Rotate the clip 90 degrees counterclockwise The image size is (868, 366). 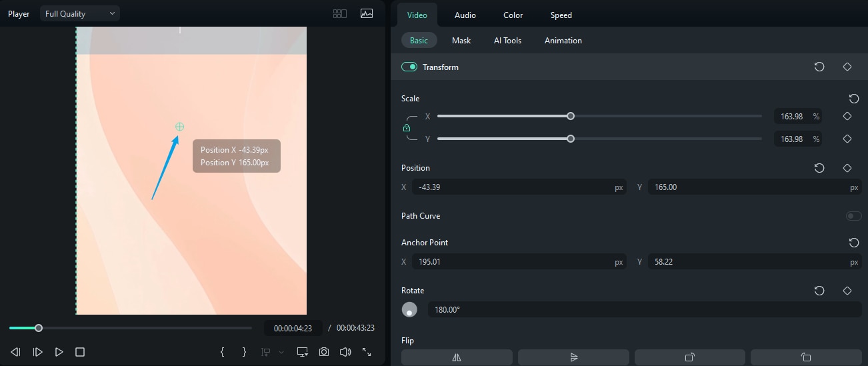coord(806,357)
